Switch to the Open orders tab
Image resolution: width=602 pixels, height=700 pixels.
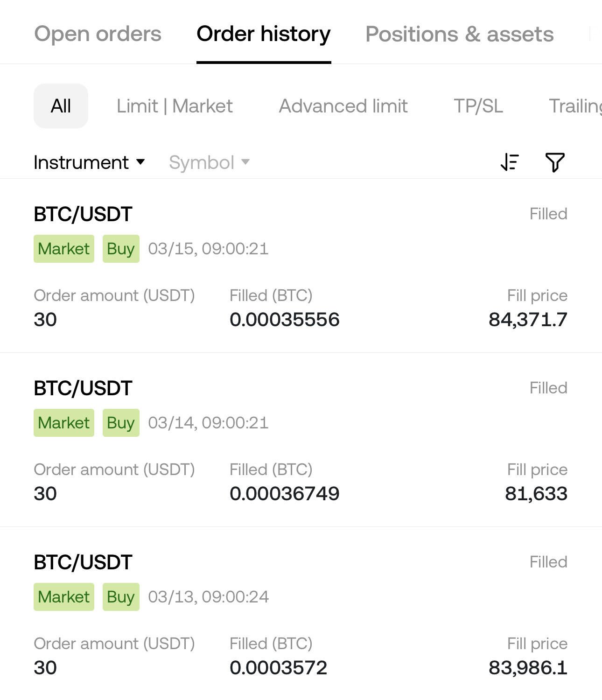98,34
